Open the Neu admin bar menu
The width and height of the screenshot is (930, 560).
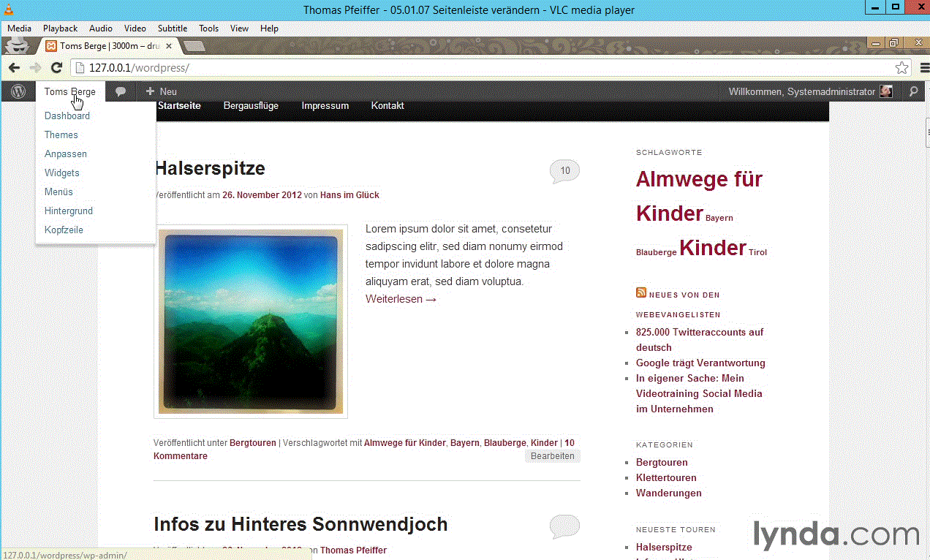[x=161, y=91]
